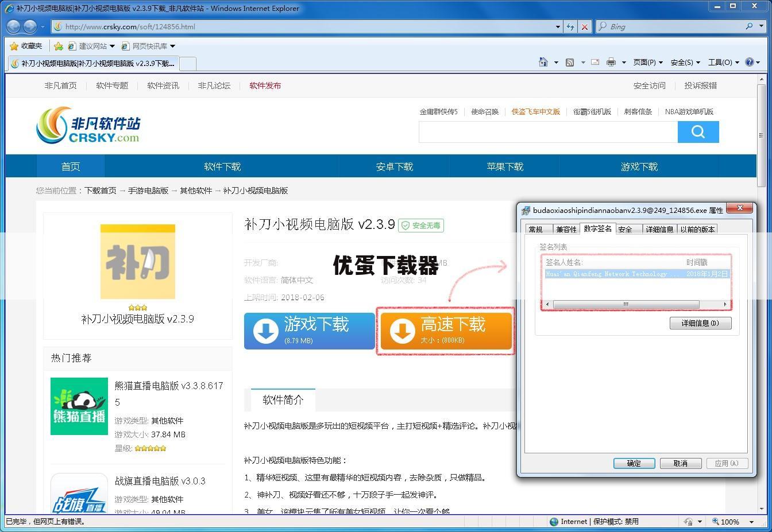Close the 属性 properties dialog
772x532 pixels.
click(740, 208)
